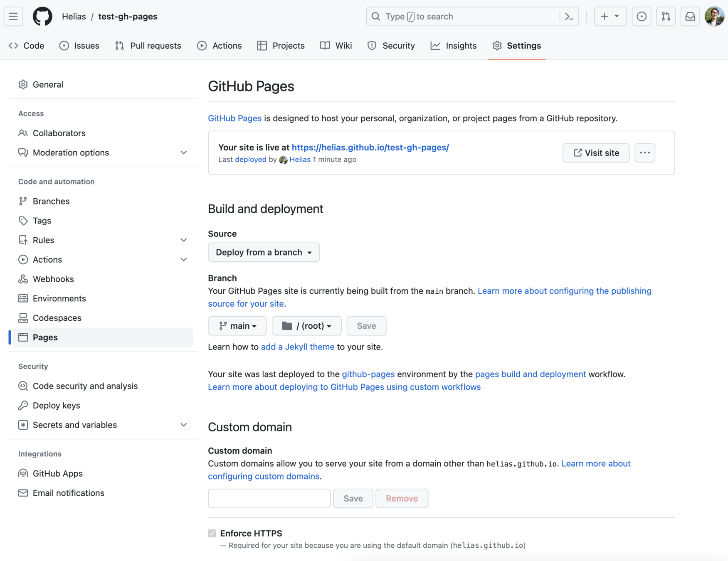Open the Moderation options sidebar item
728x561 pixels.
click(x=104, y=153)
